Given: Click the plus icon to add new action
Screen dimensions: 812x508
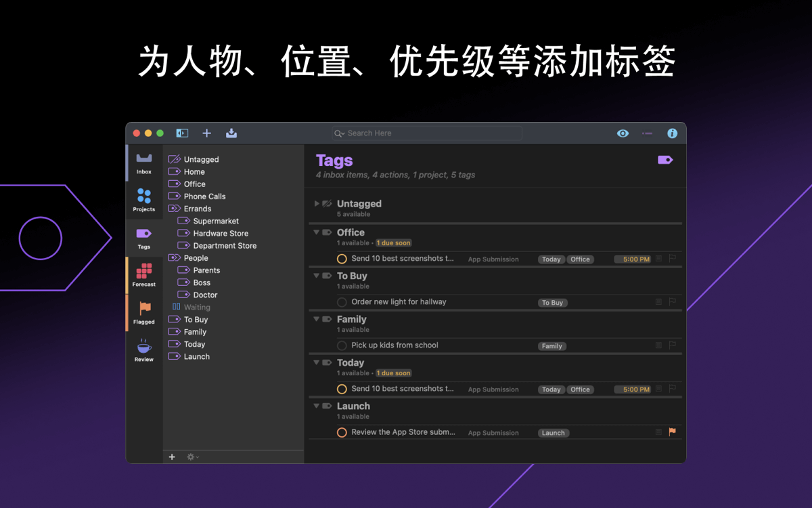Looking at the screenshot, I should click(207, 133).
